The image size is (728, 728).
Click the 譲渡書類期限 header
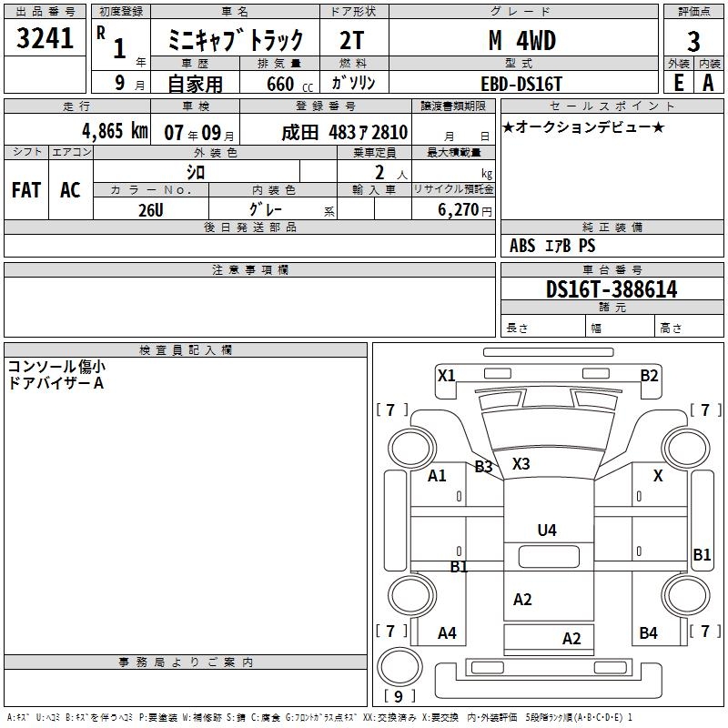coord(453,106)
